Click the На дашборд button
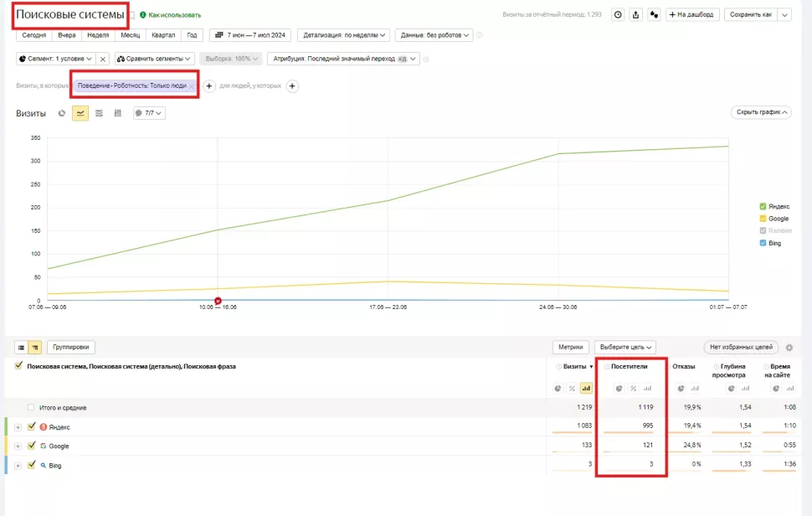 pyautogui.click(x=691, y=14)
